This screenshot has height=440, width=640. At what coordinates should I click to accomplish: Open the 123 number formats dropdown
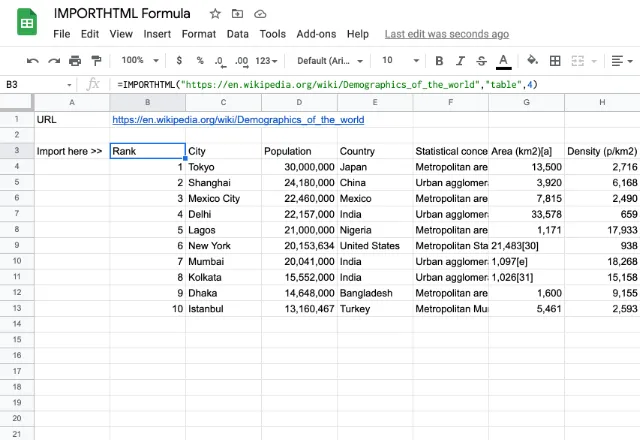pos(266,61)
